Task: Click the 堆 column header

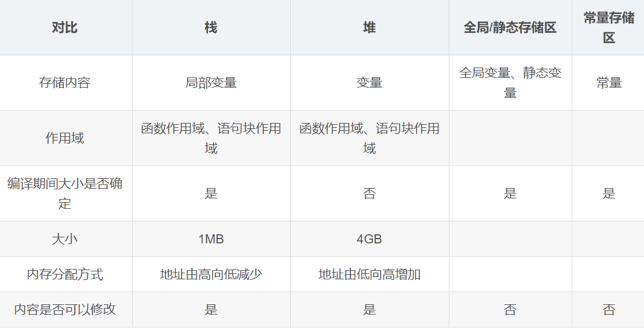Action: [369, 27]
